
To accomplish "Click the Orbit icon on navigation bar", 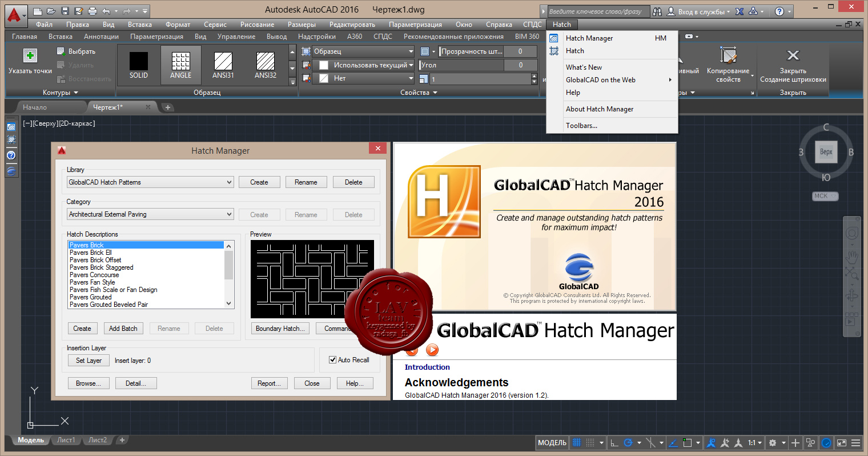I will pyautogui.click(x=852, y=295).
